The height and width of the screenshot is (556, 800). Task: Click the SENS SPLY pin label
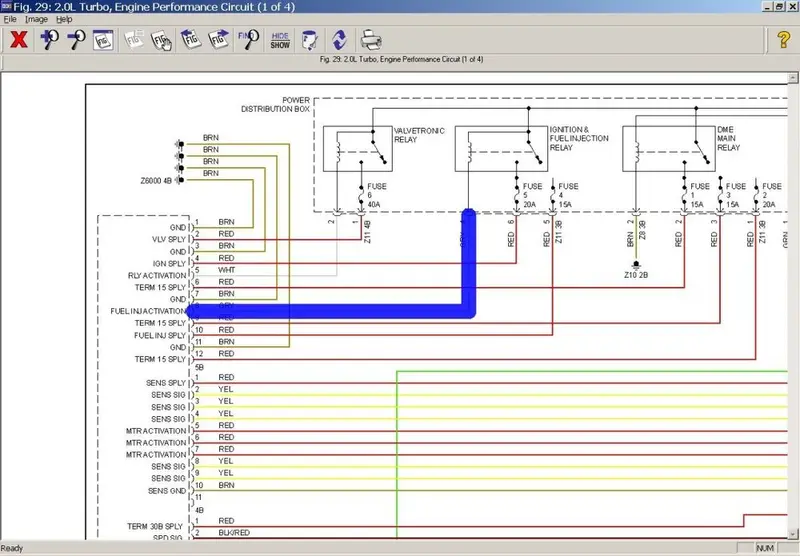pyautogui.click(x=166, y=383)
